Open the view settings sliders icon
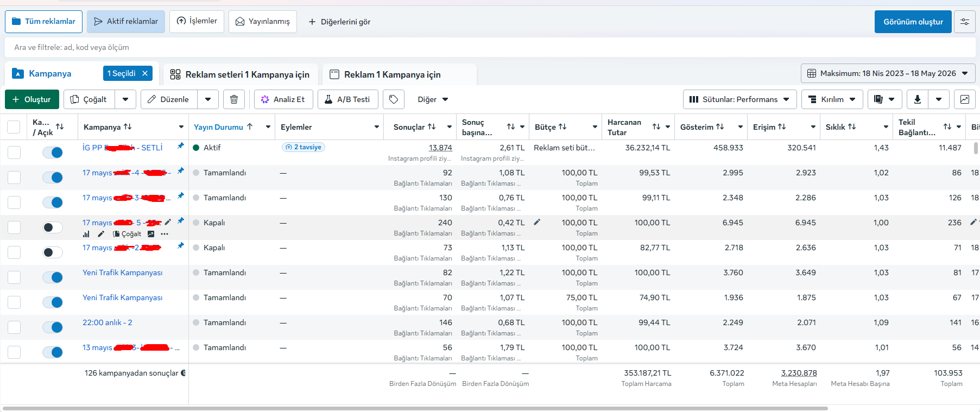Screen dimensions: 980x412 (965, 22)
